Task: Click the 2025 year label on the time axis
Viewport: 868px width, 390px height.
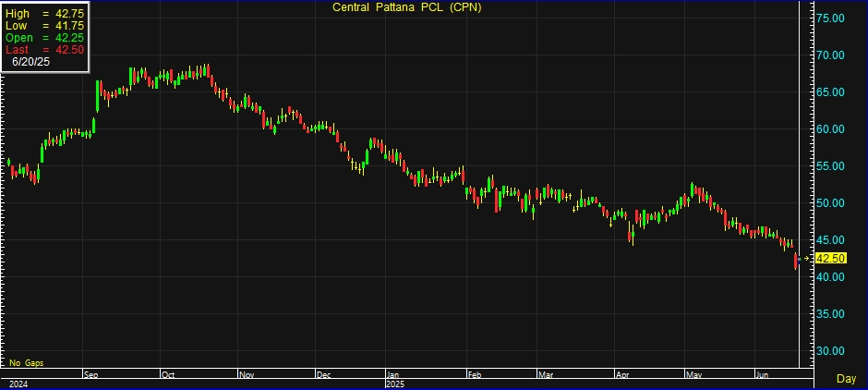Action: [x=396, y=383]
